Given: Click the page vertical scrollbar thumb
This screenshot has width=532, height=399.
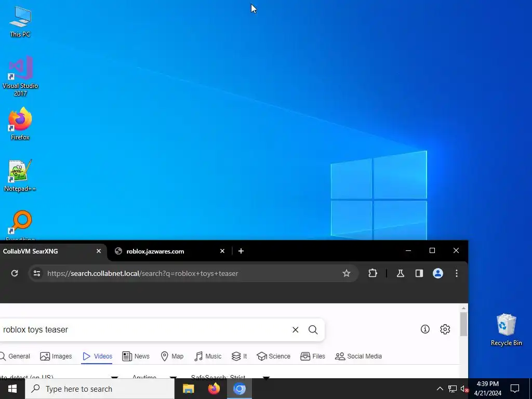Looking at the screenshot, I should [463, 324].
